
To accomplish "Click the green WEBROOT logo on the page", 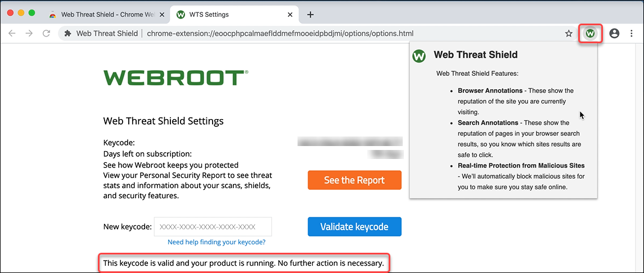I will point(175,78).
